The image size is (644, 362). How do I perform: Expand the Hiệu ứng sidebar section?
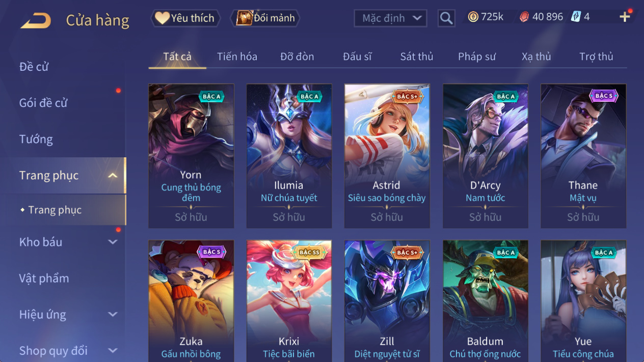tap(113, 315)
